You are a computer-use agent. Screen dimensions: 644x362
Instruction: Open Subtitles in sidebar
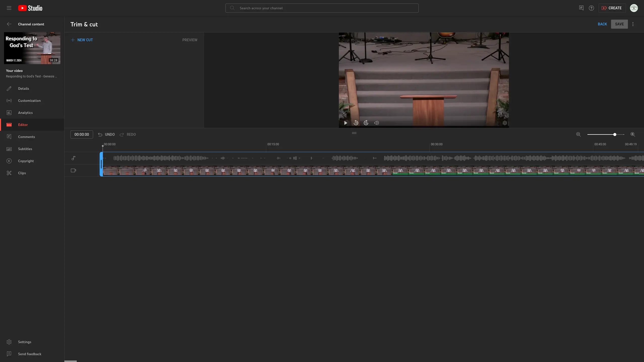pyautogui.click(x=25, y=149)
